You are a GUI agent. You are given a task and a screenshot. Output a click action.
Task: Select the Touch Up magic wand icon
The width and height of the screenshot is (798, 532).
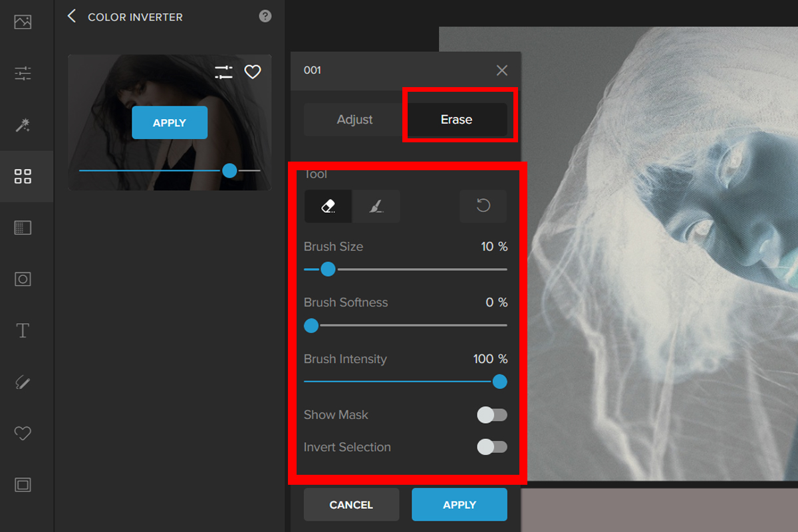23,125
